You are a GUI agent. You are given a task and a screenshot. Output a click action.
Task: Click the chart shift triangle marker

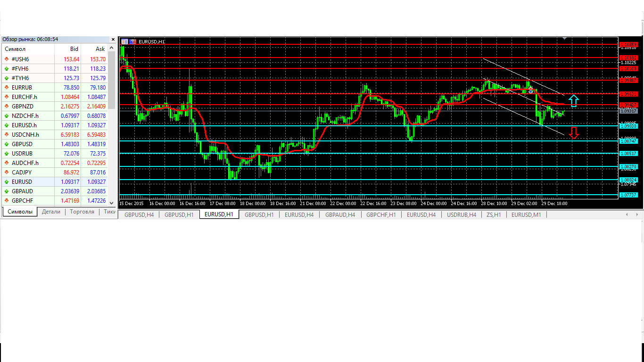click(x=565, y=38)
